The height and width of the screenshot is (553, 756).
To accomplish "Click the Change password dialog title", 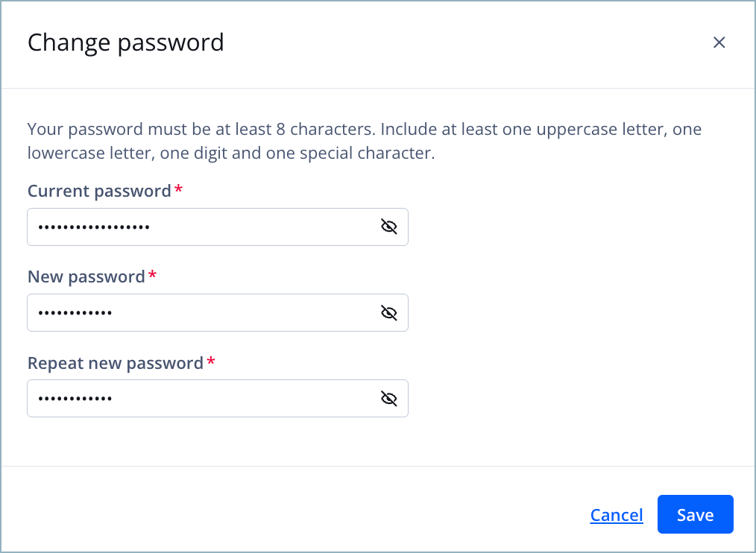I will [x=125, y=42].
